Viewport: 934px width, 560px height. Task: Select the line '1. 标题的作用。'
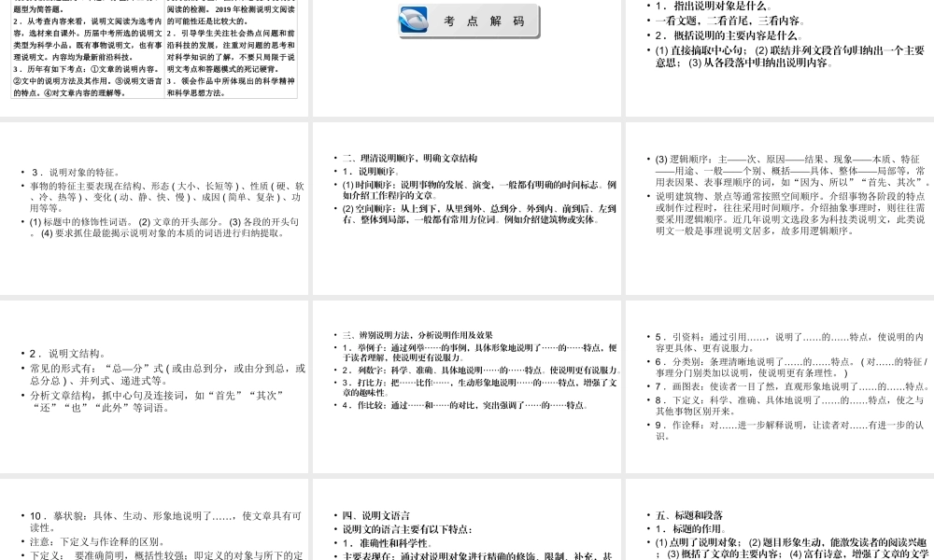pos(691,528)
